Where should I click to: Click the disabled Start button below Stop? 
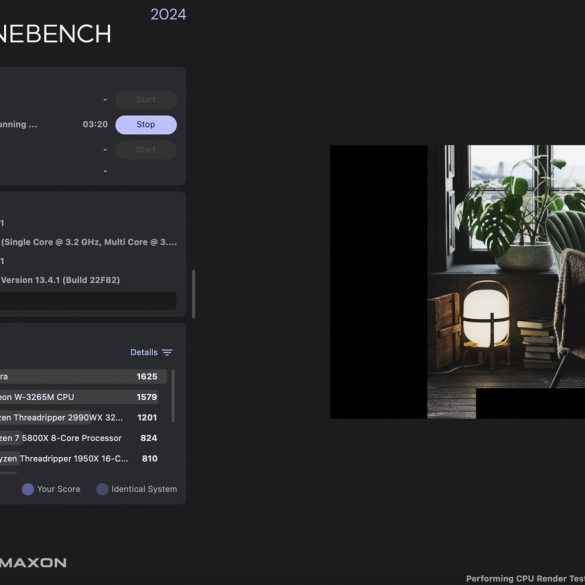pyautogui.click(x=146, y=150)
